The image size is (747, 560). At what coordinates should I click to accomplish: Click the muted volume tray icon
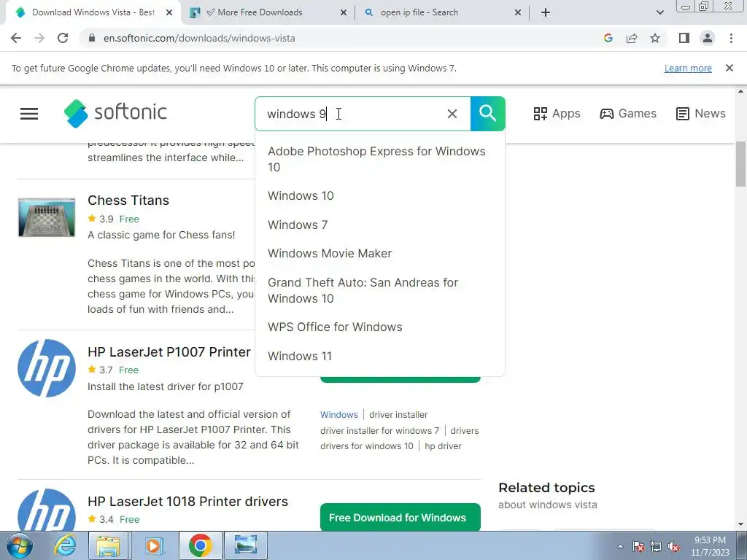pyautogui.click(x=673, y=547)
